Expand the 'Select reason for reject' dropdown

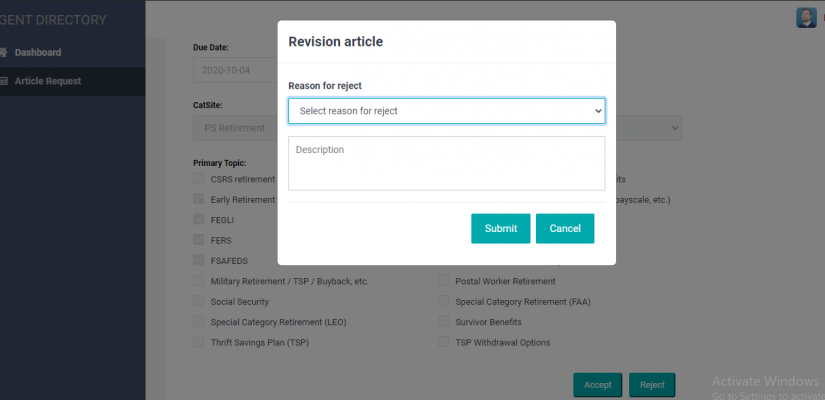[446, 111]
